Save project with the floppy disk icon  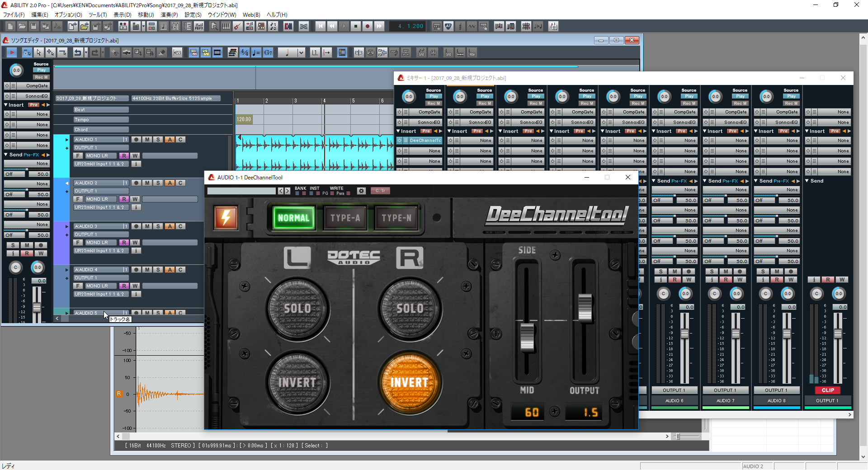[33, 26]
